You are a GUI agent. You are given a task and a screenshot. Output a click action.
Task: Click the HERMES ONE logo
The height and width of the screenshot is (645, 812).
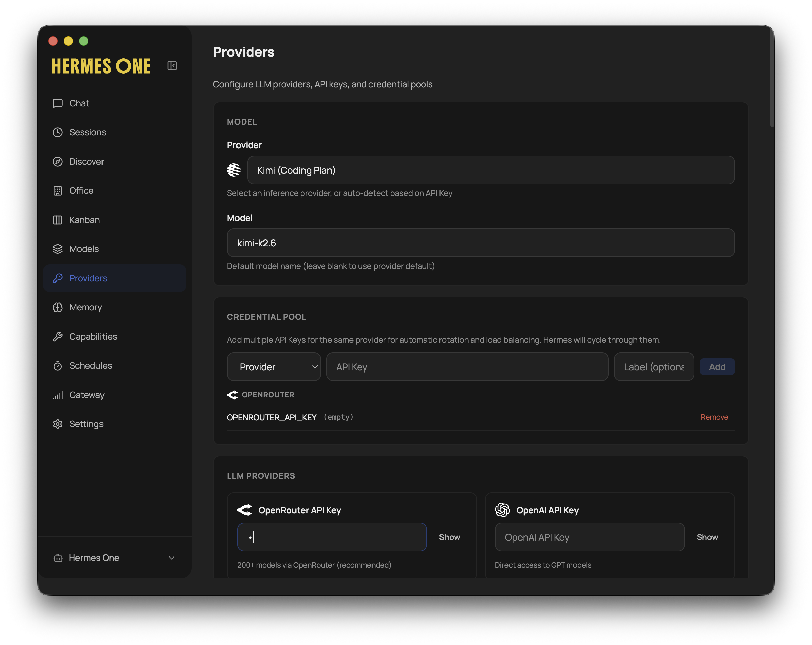pyautogui.click(x=101, y=66)
